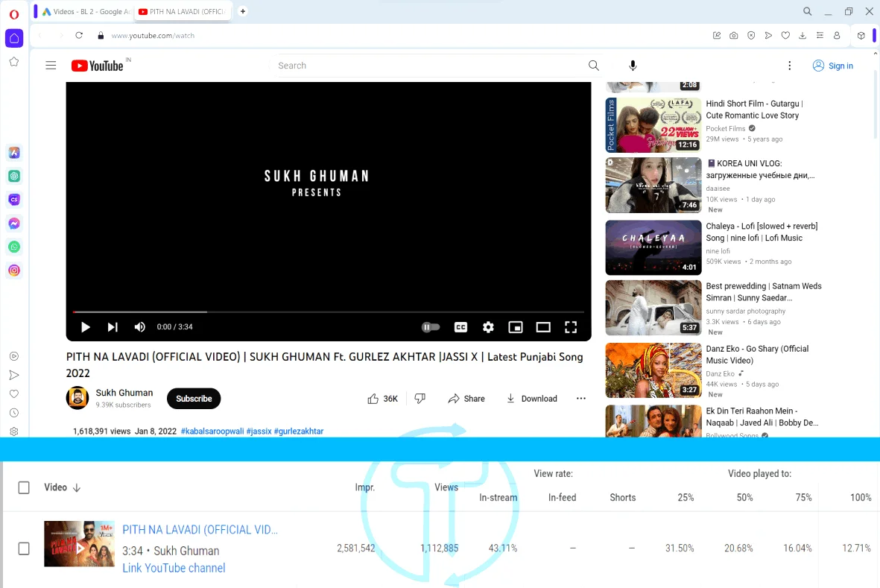
Task: Open history clock icon in Opera sidebar
Action: pyautogui.click(x=14, y=413)
